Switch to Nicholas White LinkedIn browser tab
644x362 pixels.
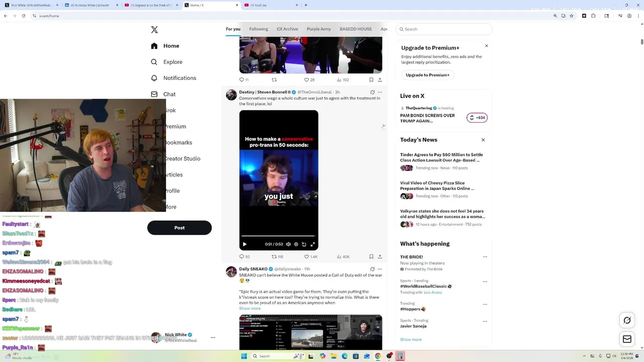pyautogui.click(x=90, y=5)
